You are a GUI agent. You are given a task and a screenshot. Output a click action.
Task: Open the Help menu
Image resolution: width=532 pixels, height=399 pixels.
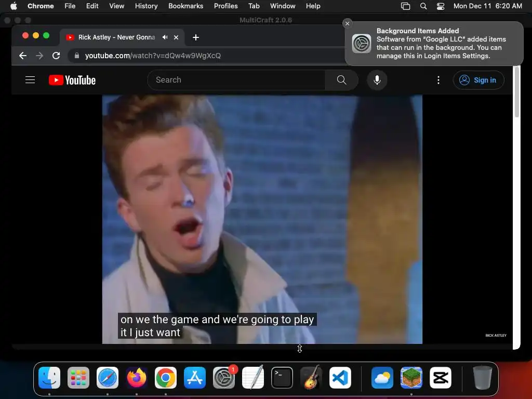(313, 6)
